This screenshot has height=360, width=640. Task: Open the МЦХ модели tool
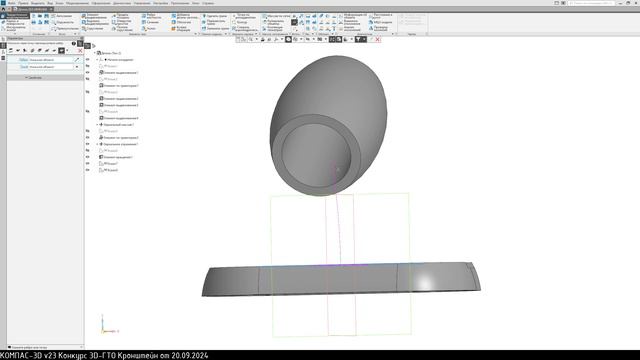click(381, 22)
